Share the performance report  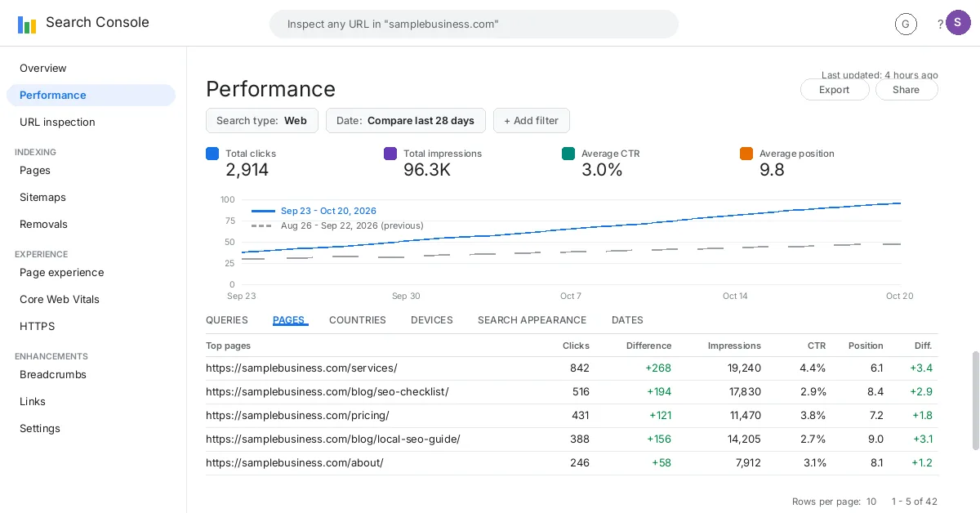tap(906, 90)
